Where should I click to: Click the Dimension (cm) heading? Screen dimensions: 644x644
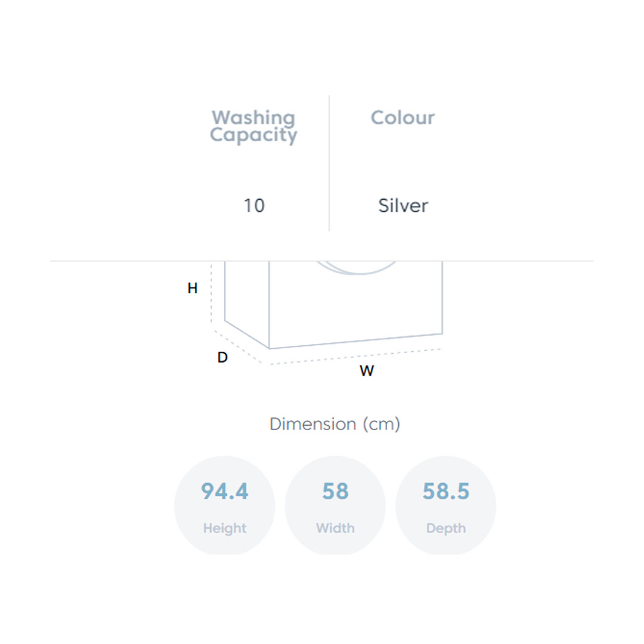coord(335,424)
